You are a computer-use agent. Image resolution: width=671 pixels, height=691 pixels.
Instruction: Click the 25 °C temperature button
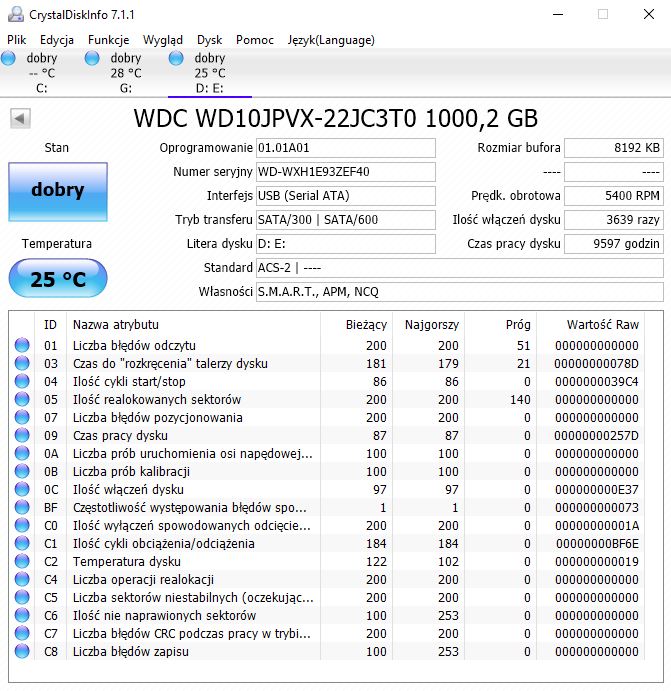58,279
